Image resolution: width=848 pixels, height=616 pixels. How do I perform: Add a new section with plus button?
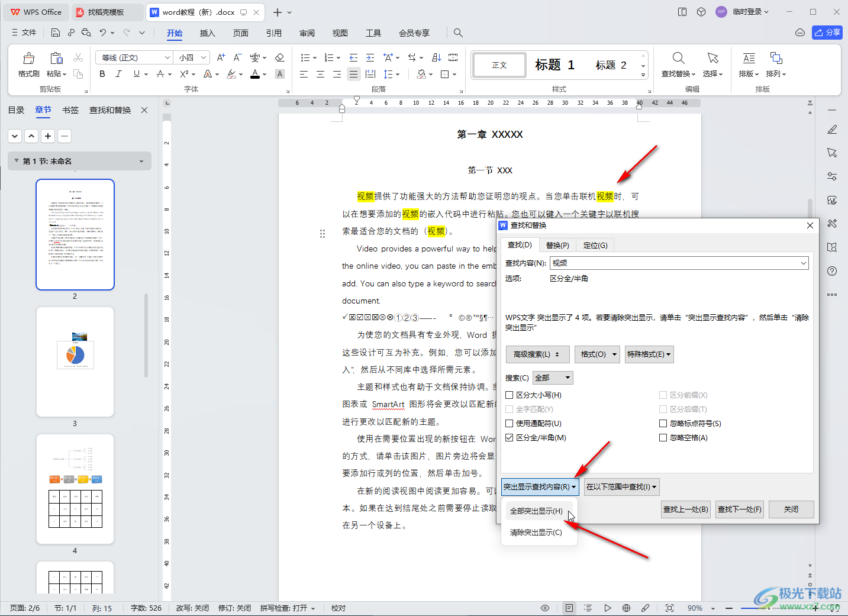click(x=48, y=136)
